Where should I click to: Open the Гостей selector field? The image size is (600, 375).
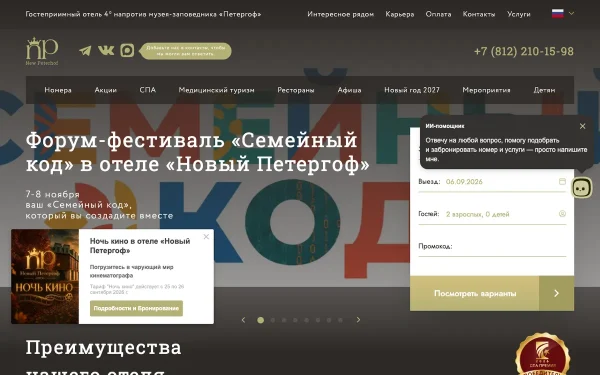coord(492,214)
